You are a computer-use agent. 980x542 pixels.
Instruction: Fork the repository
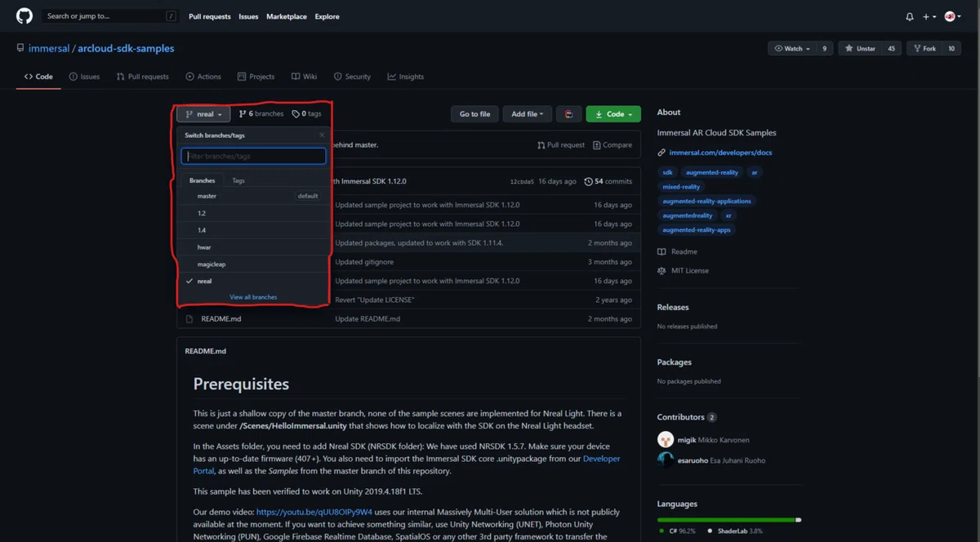[x=924, y=49]
